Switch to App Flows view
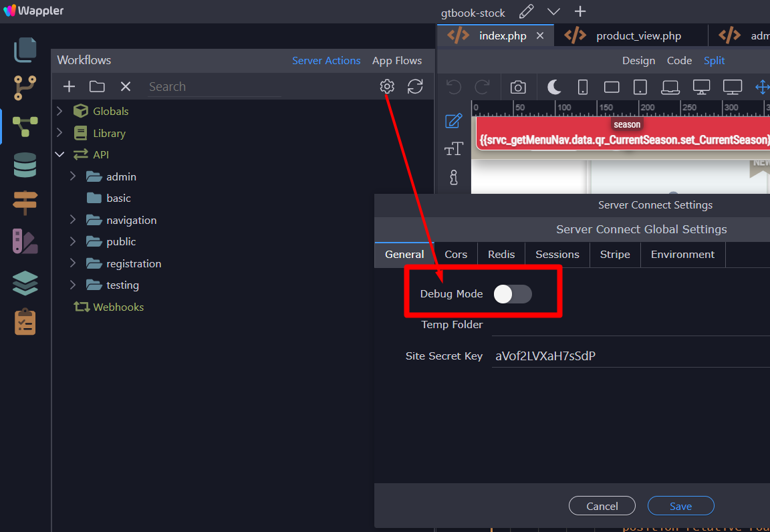The width and height of the screenshot is (770, 532). [397, 60]
